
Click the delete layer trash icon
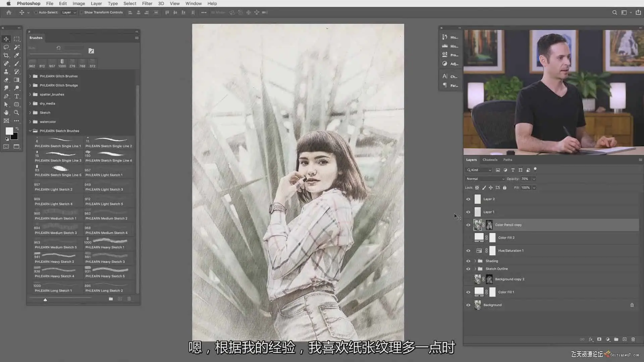click(x=633, y=339)
